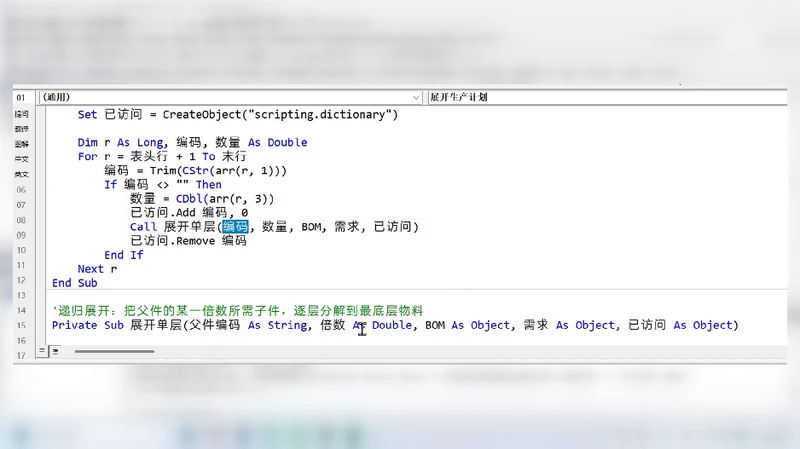The height and width of the screenshot is (449, 800).
Task: Click line number 09 in the gutter
Action: (x=21, y=235)
